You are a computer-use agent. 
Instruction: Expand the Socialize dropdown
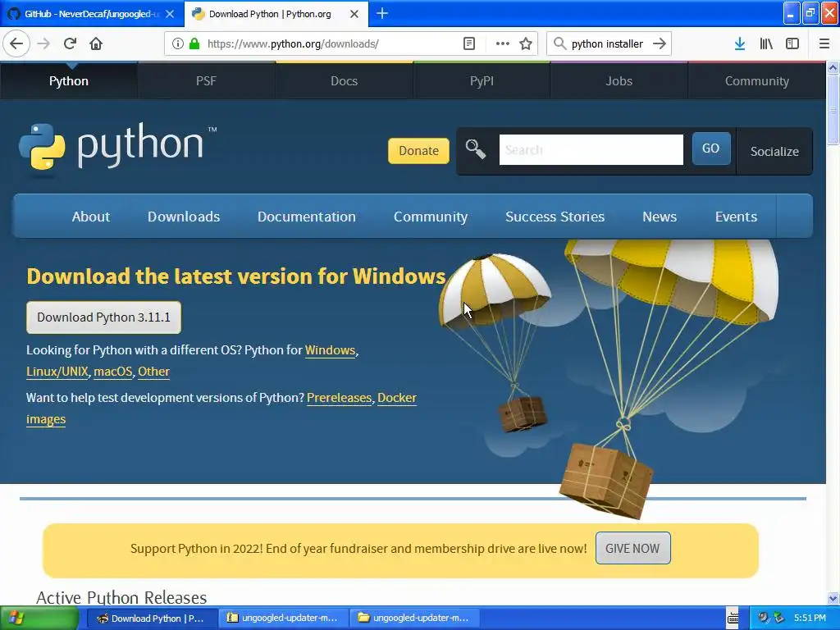click(x=774, y=152)
